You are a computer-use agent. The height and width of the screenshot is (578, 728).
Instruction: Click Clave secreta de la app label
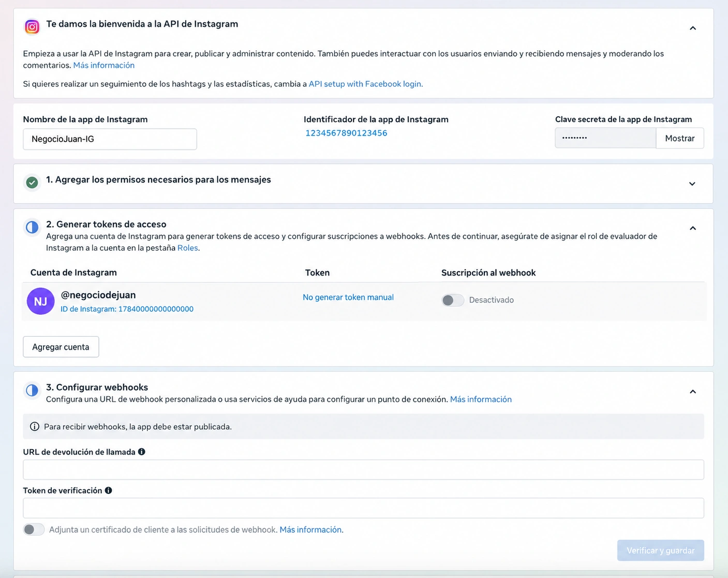pos(623,119)
